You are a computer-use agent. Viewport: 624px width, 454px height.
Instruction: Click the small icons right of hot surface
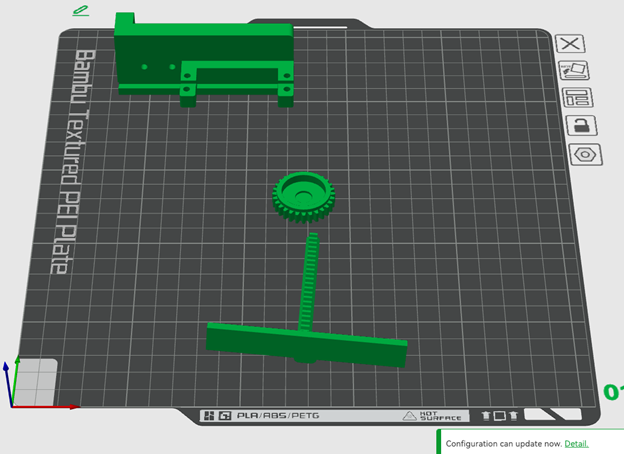(x=499, y=415)
